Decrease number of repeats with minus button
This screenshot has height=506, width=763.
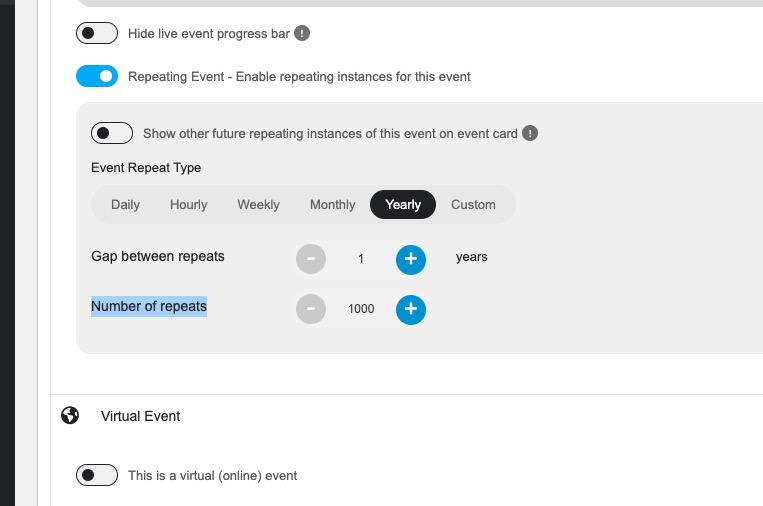[311, 309]
